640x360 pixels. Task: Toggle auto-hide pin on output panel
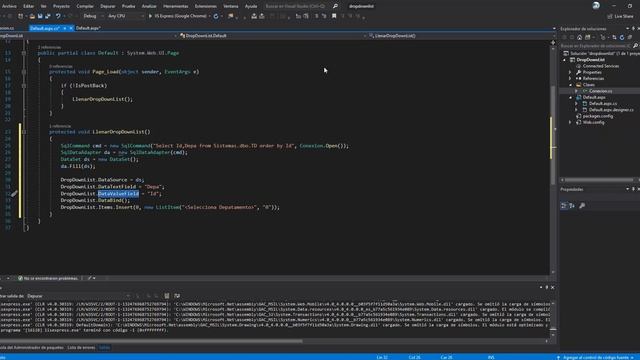tap(547, 287)
